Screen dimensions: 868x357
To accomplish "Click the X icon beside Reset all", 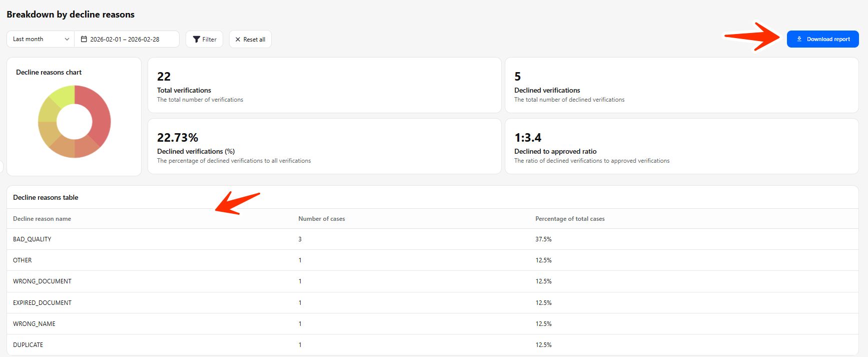I will [238, 40].
